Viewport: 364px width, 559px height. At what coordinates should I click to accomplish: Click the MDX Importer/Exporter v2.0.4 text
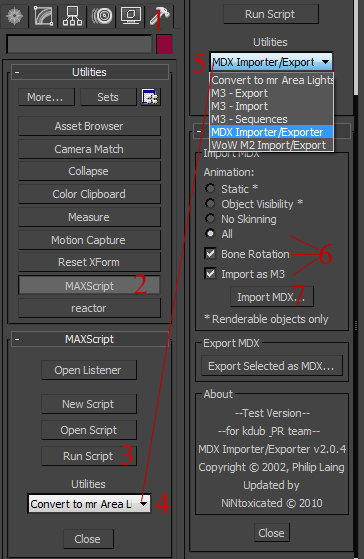[x=272, y=449]
